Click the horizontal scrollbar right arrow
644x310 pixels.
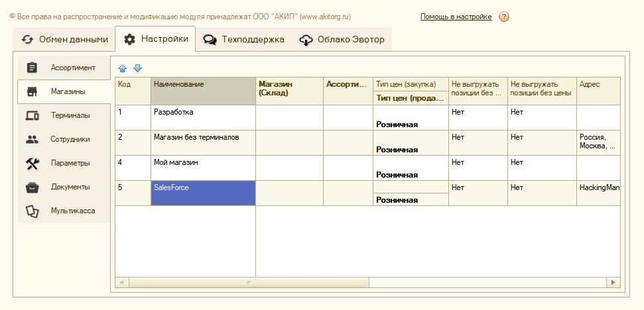615,282
